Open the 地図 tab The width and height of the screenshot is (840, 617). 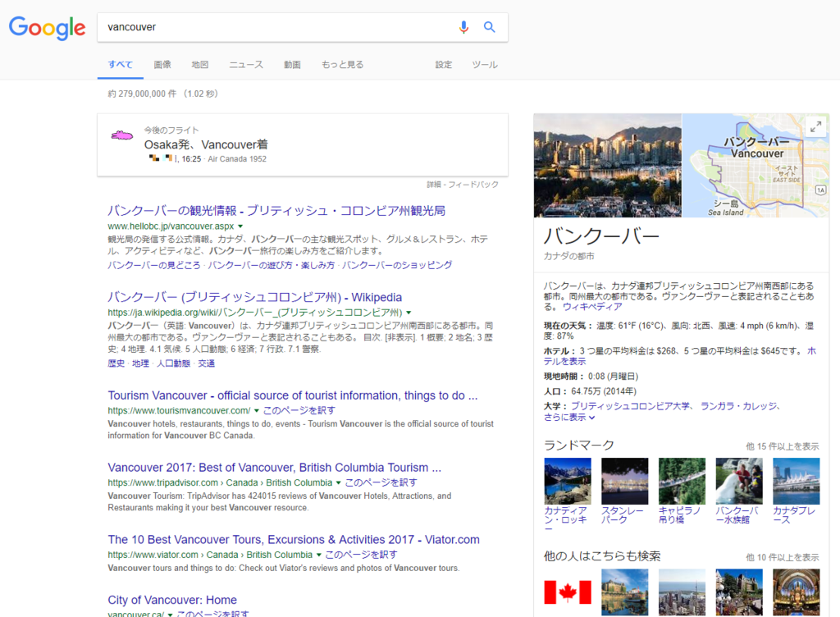coord(200,64)
